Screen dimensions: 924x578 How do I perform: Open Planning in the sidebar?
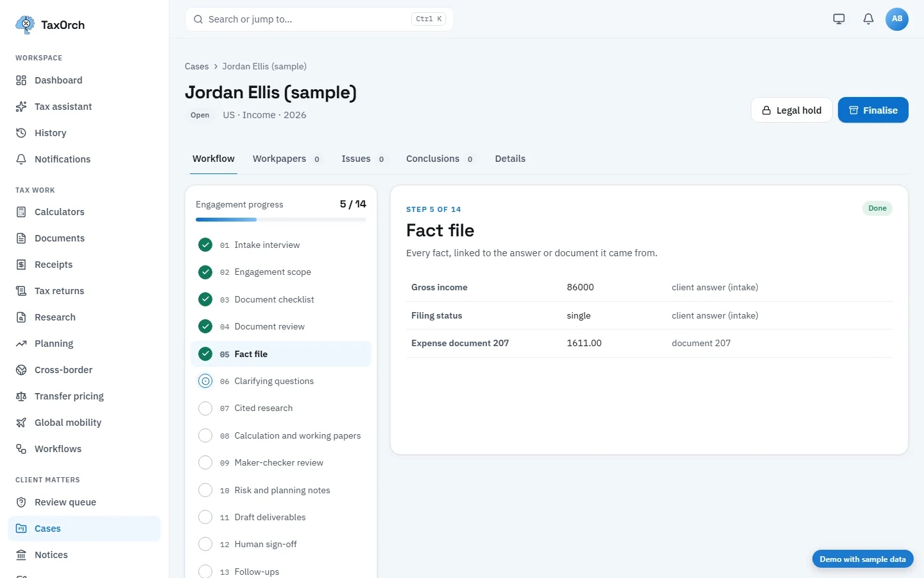tap(84, 344)
